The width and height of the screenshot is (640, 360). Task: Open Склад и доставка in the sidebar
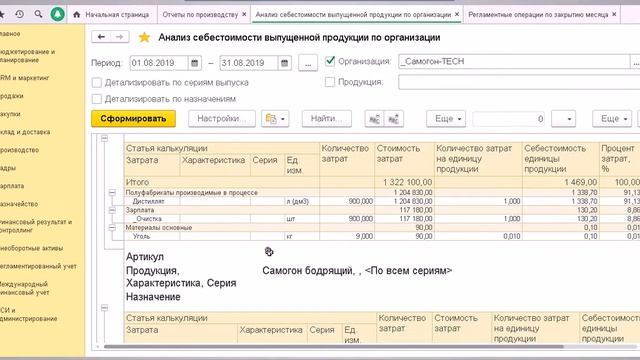pos(25,132)
